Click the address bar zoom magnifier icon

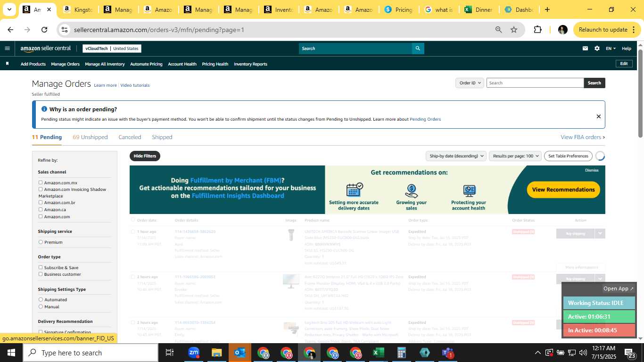click(x=498, y=30)
